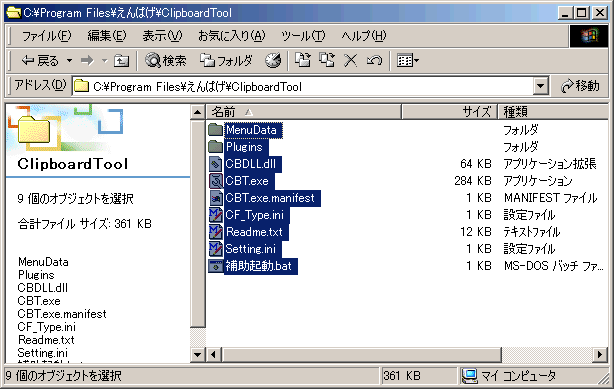Click the 64 KB size cell
614x389 pixels.
pos(476,164)
